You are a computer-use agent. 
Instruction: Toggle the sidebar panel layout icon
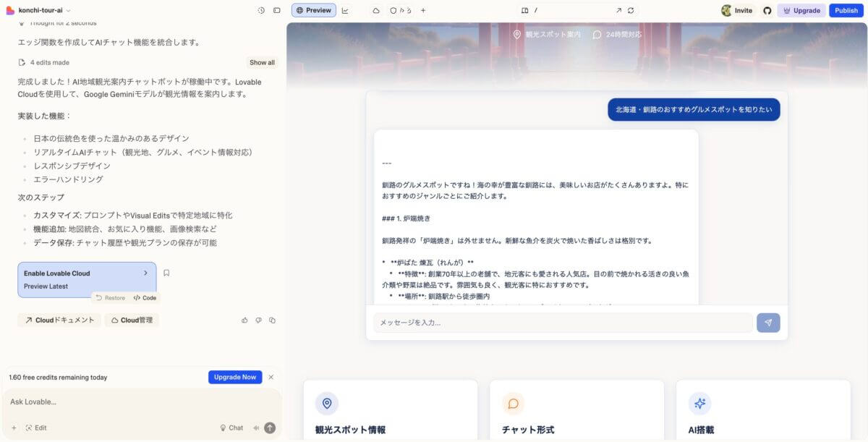pyautogui.click(x=276, y=10)
